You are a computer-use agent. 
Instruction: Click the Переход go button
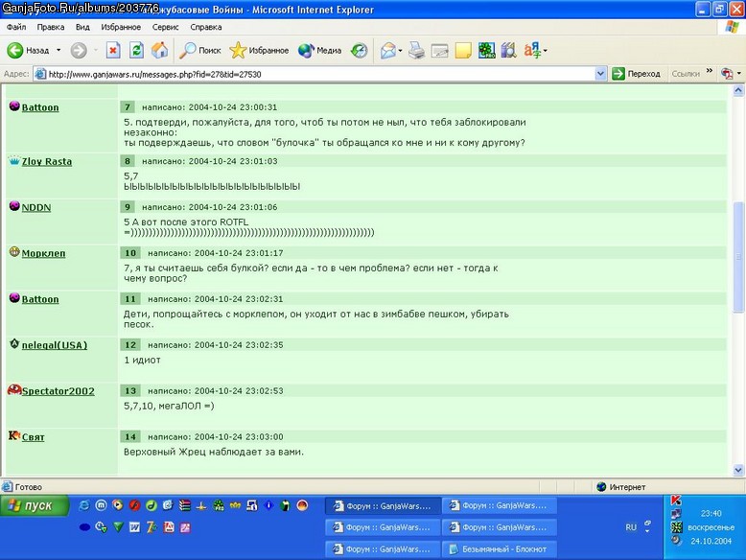637,74
